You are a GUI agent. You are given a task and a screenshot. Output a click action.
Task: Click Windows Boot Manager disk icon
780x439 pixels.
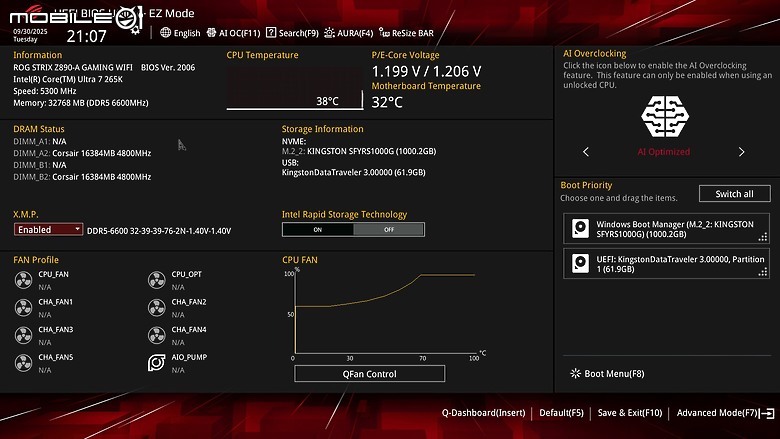pos(581,229)
